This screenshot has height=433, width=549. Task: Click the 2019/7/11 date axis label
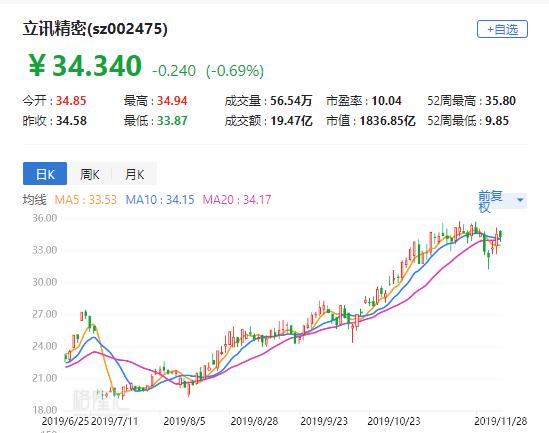[114, 421]
